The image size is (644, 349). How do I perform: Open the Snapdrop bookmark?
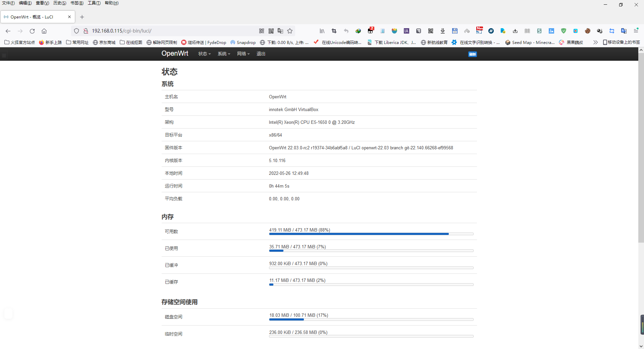243,42
